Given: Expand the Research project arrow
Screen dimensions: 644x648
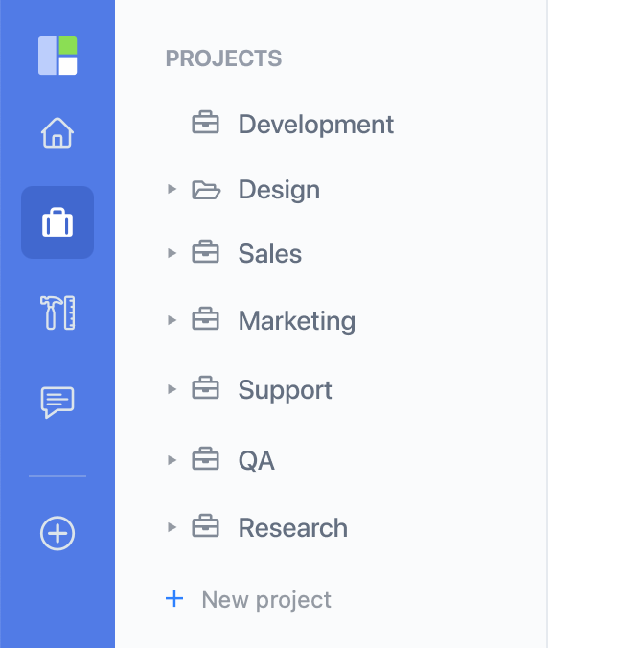Looking at the screenshot, I should (x=172, y=527).
